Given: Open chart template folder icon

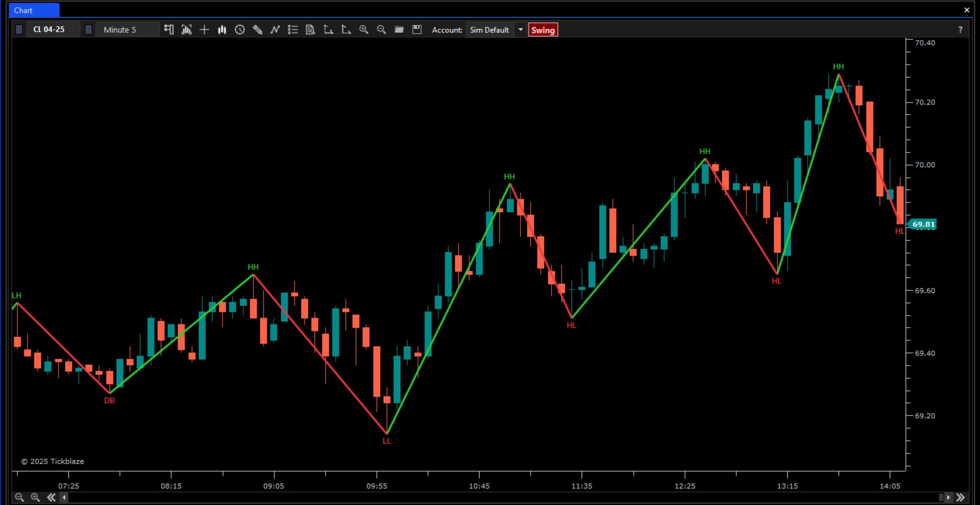Looking at the screenshot, I should click(x=399, y=30).
